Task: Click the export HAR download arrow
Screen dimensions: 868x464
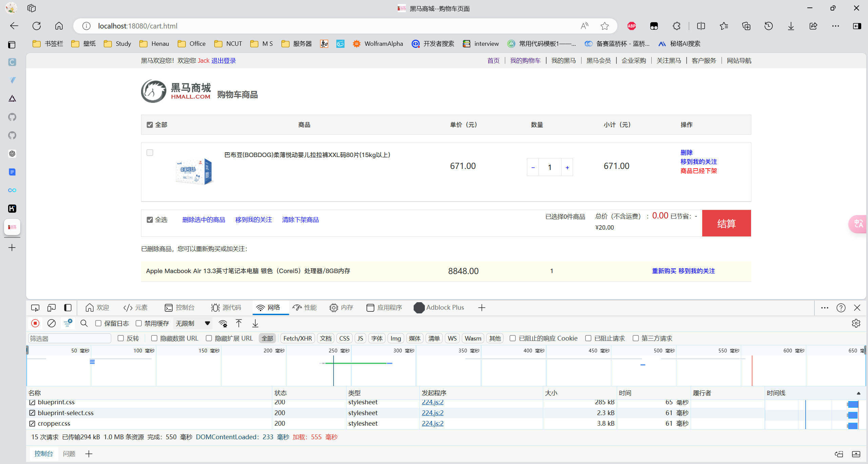Action: pos(255,323)
